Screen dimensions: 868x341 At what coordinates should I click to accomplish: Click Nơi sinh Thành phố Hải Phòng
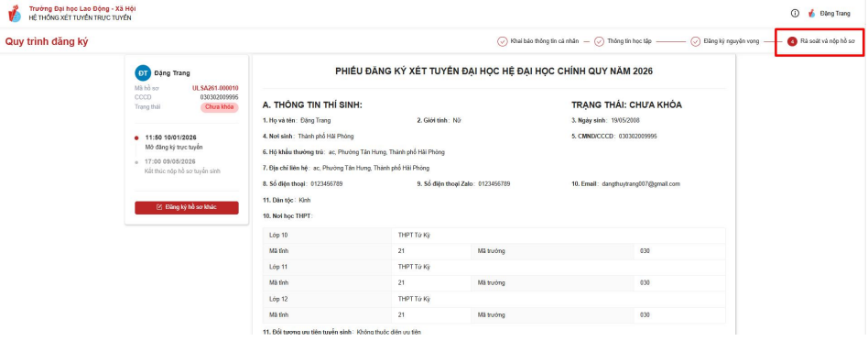tap(326, 136)
